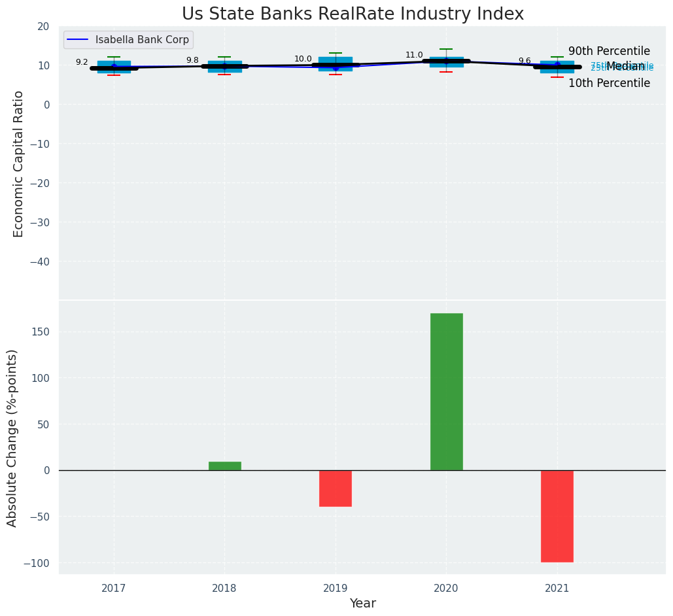Click the 150 y-axis tick label
Screen dimensions: 673x616
click(x=44, y=332)
